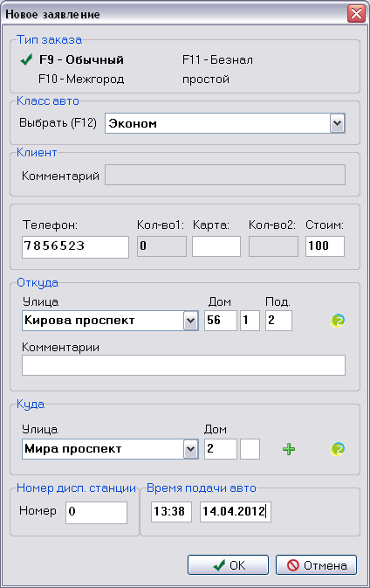This screenshot has width=370, height=588.
Task: Click the Откуда Дом field with 56
Action: (x=221, y=321)
